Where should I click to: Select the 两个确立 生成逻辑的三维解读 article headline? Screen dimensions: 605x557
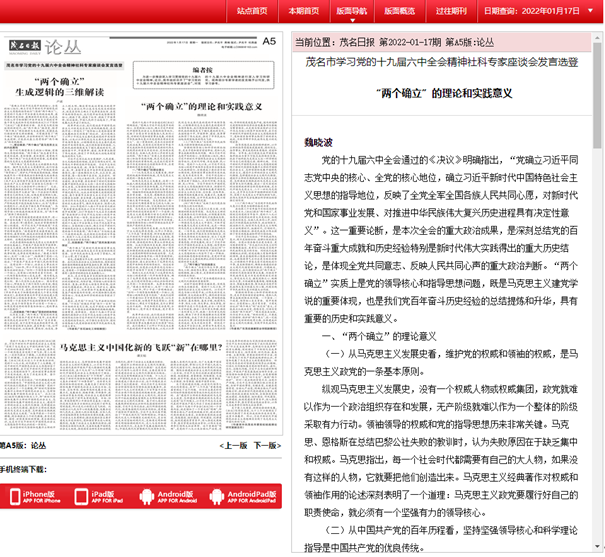point(60,87)
